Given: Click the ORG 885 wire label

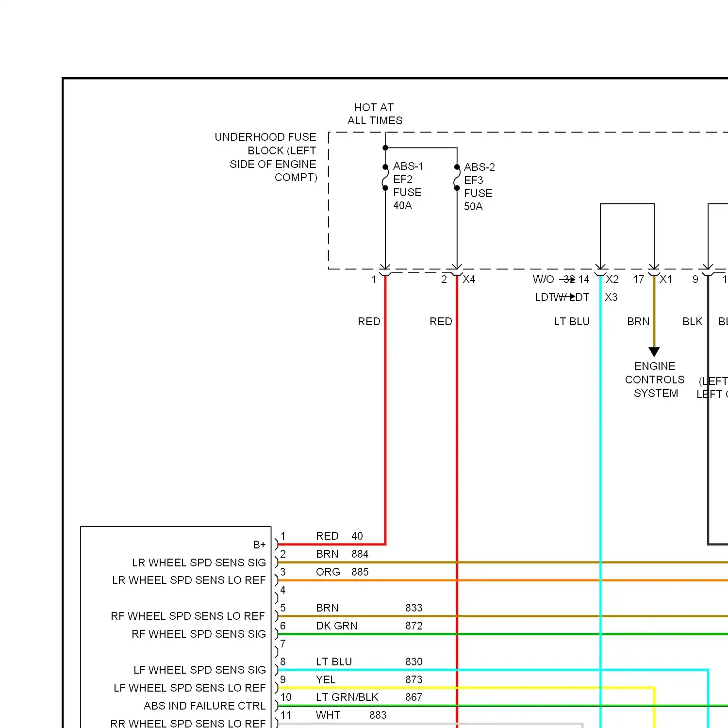Looking at the screenshot, I should (342, 572).
